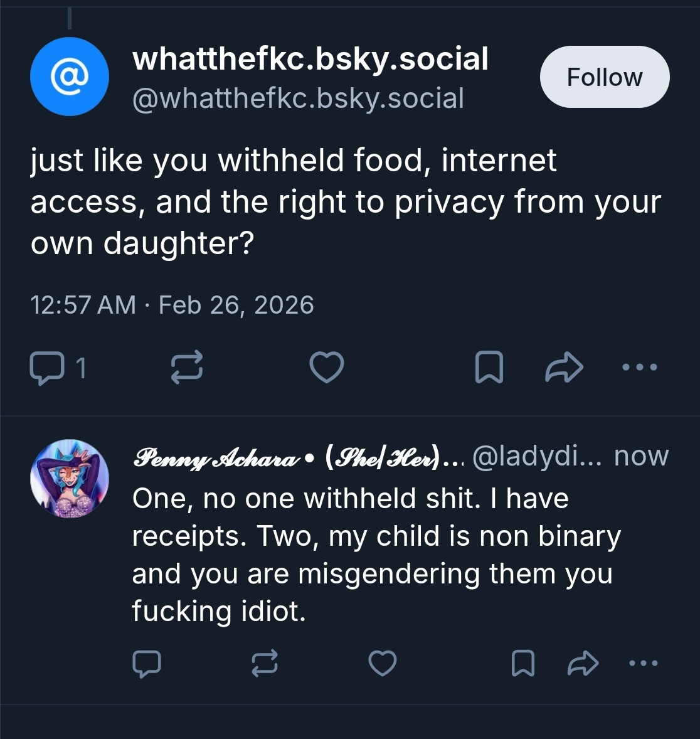
Task: Like the whatthefkc main post
Action: (327, 368)
